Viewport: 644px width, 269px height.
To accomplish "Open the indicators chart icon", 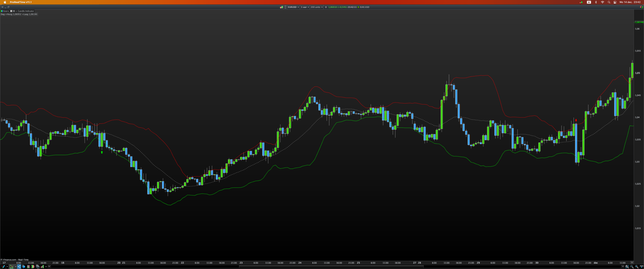I will pyautogui.click(x=12, y=266).
